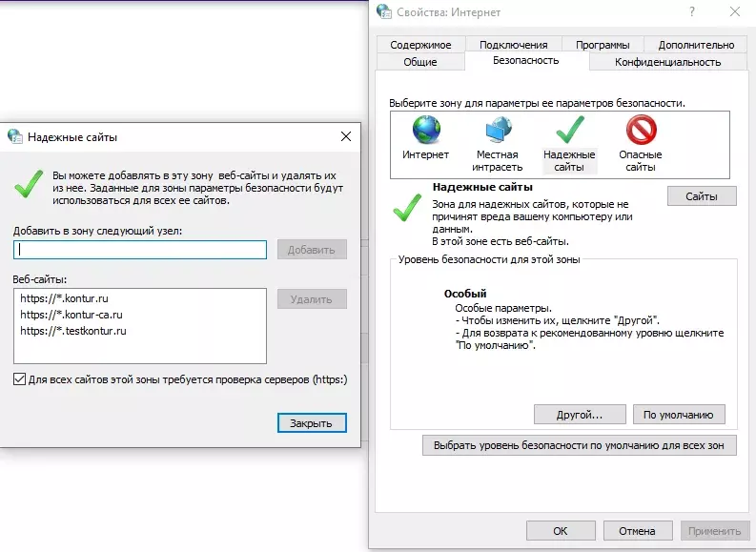The image size is (756, 552).
Task: Switch to the Общие tab
Action: 420,62
